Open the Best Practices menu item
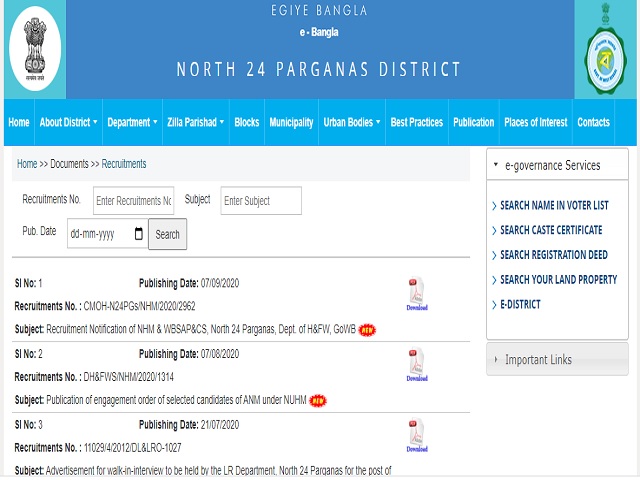 [417, 122]
